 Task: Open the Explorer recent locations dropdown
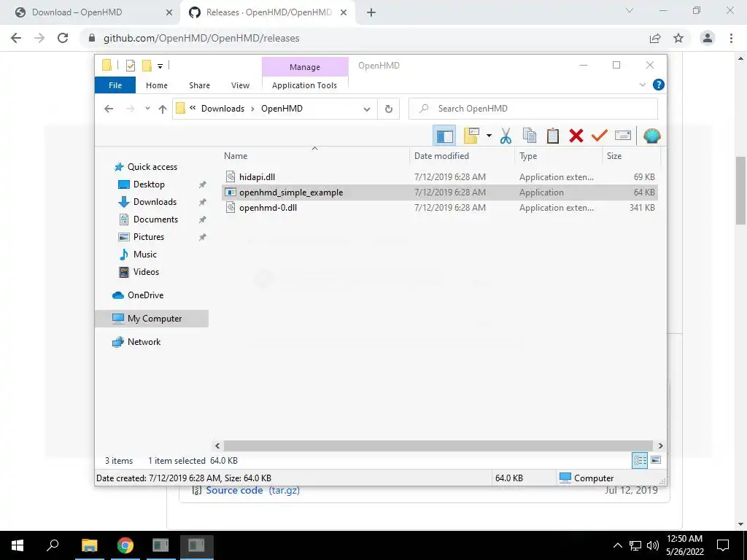tap(147, 109)
